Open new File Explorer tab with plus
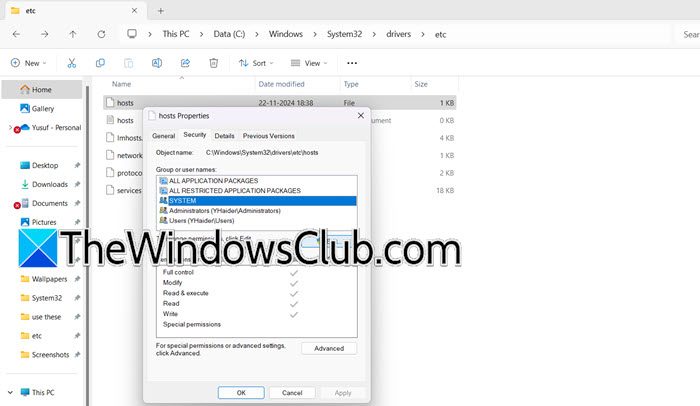The width and height of the screenshot is (700, 406). [161, 11]
